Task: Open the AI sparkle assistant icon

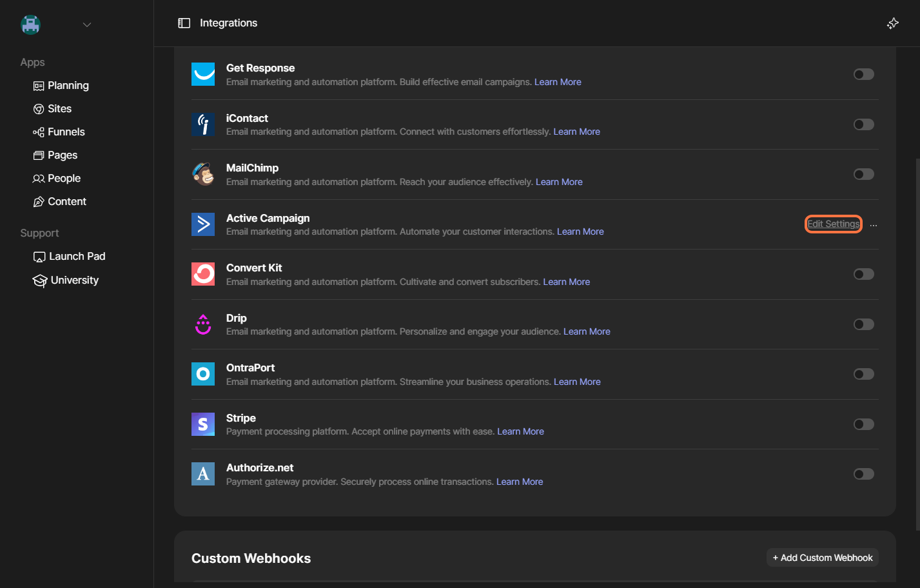Action: pos(893,23)
